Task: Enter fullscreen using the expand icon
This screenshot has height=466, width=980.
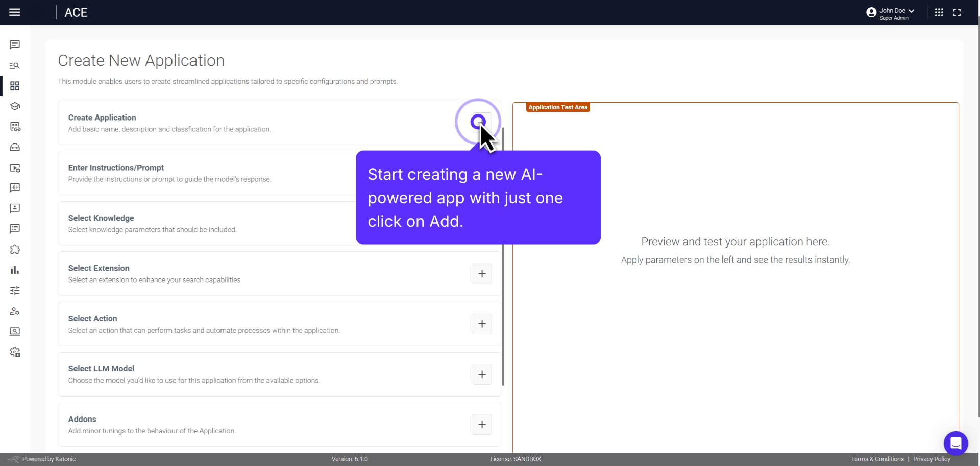Action: (x=958, y=12)
